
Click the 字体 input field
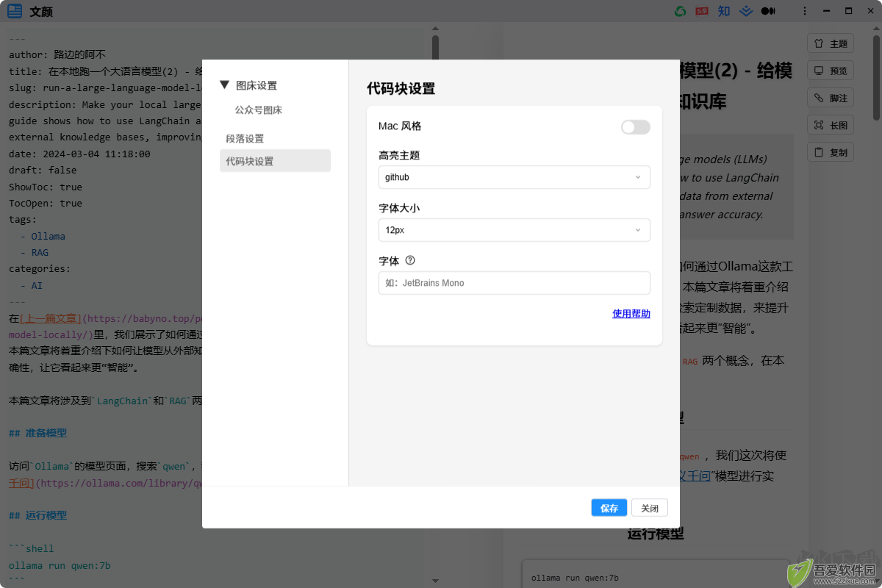(514, 283)
